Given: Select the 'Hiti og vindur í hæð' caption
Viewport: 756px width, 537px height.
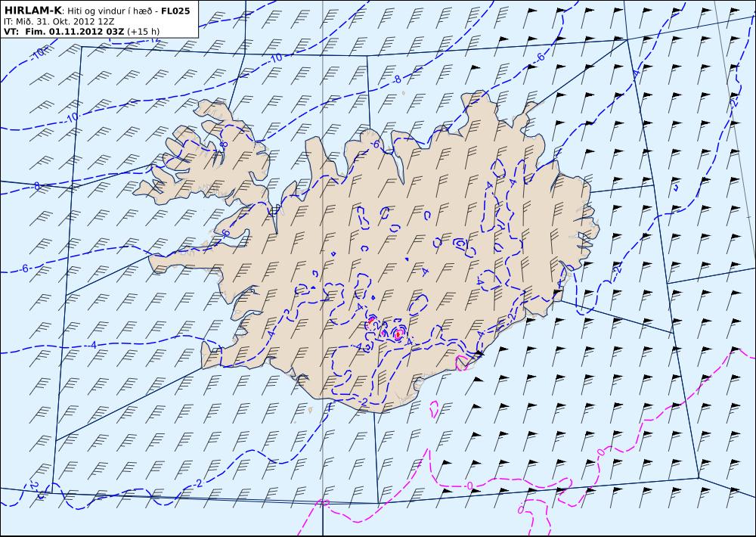Looking at the screenshot, I should pyautogui.click(x=110, y=11).
